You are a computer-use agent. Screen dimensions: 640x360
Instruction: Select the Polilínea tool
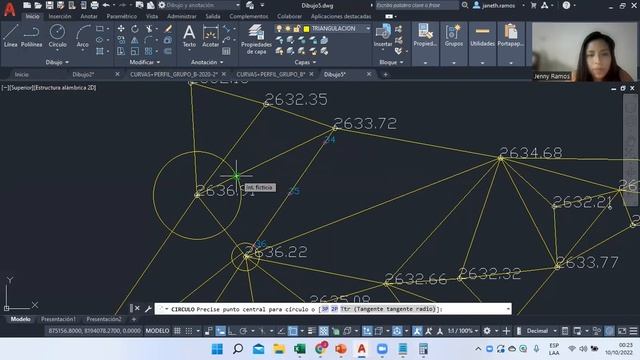pos(31,36)
